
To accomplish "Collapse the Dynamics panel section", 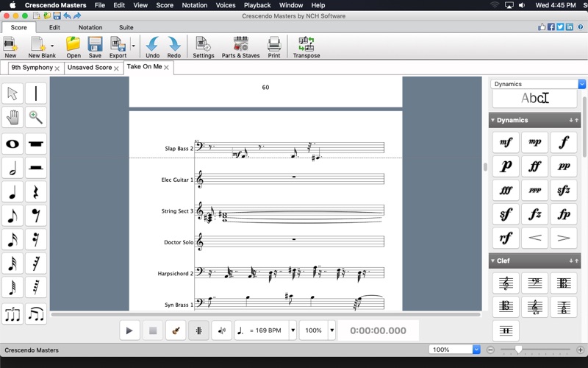I will click(492, 120).
